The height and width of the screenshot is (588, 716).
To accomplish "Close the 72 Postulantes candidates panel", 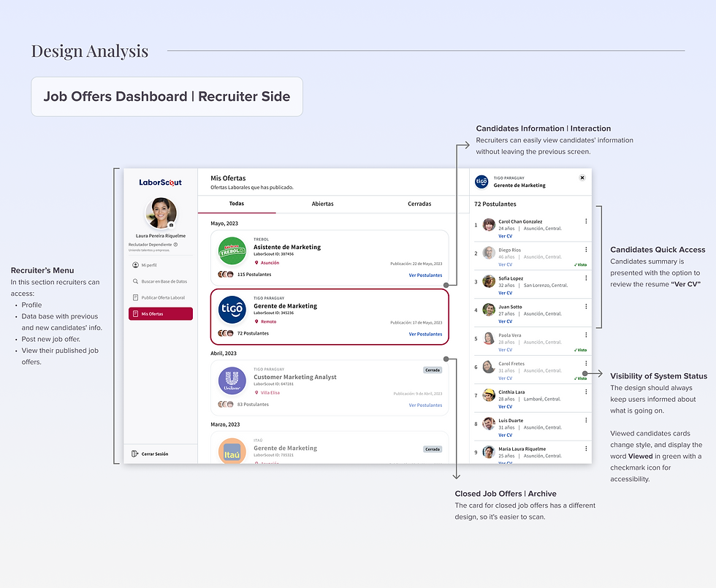I will click(x=582, y=177).
